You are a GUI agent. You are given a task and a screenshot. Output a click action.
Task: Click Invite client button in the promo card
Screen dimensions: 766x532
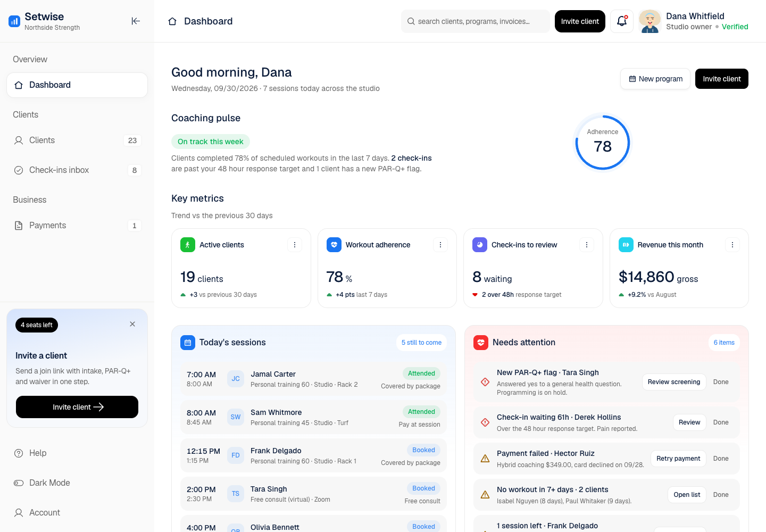pyautogui.click(x=77, y=407)
